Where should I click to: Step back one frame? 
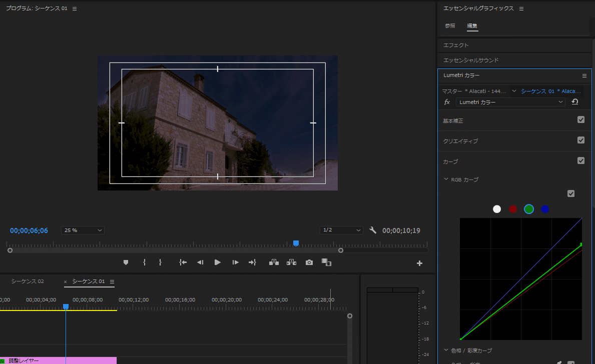200,262
